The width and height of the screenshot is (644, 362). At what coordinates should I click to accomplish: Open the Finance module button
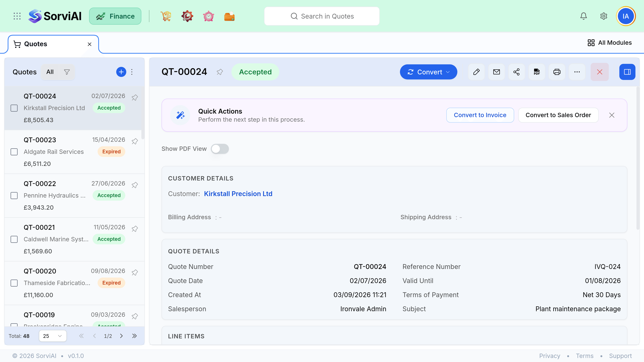[115, 16]
